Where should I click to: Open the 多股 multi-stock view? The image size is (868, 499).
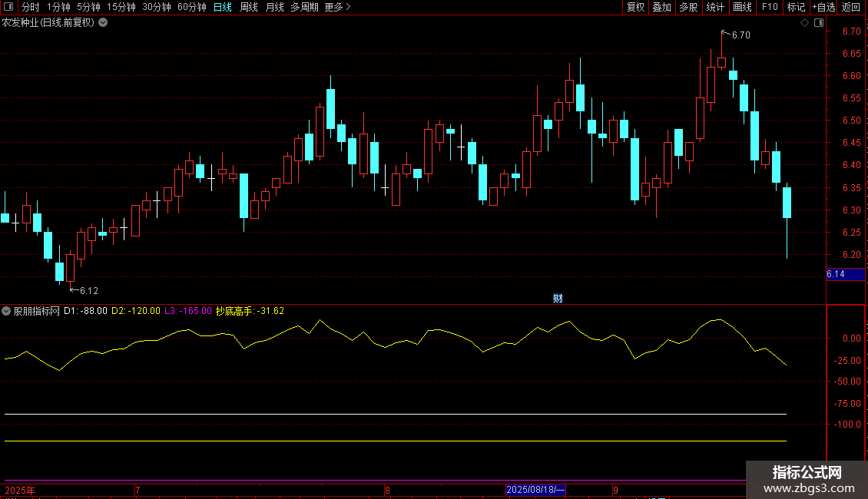pyautogui.click(x=689, y=7)
